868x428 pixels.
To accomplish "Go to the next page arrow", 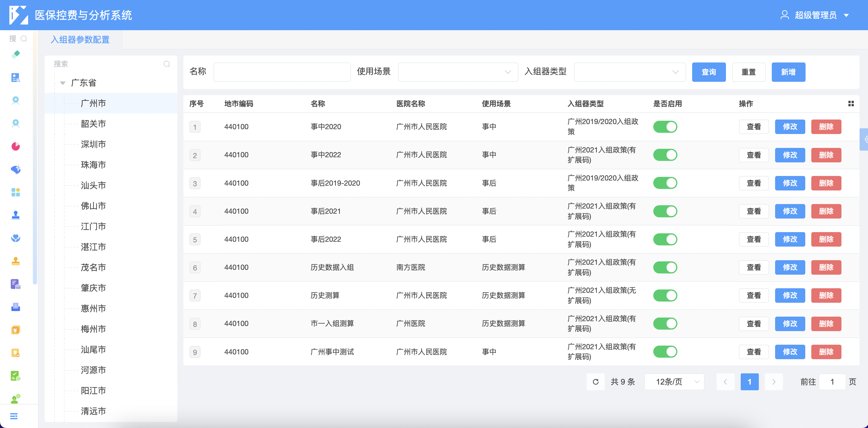I will [774, 382].
